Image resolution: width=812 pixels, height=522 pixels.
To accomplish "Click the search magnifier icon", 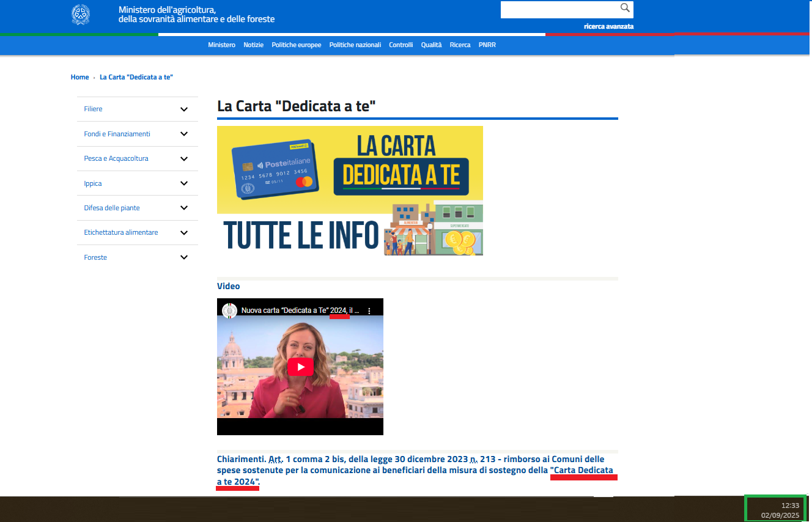I will pyautogui.click(x=625, y=8).
